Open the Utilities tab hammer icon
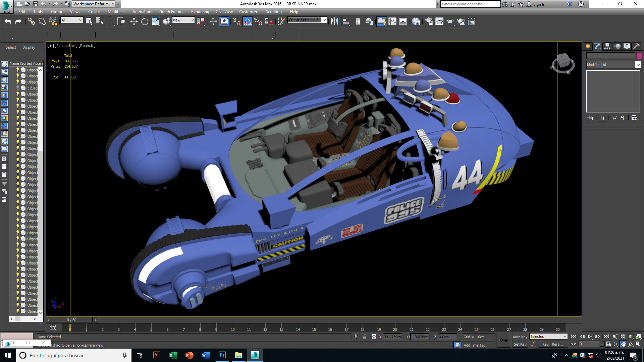 coord(636,46)
